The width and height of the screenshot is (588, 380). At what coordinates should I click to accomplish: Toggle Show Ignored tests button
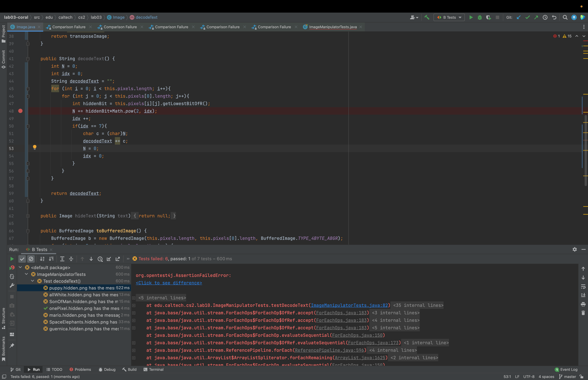[x=31, y=259]
